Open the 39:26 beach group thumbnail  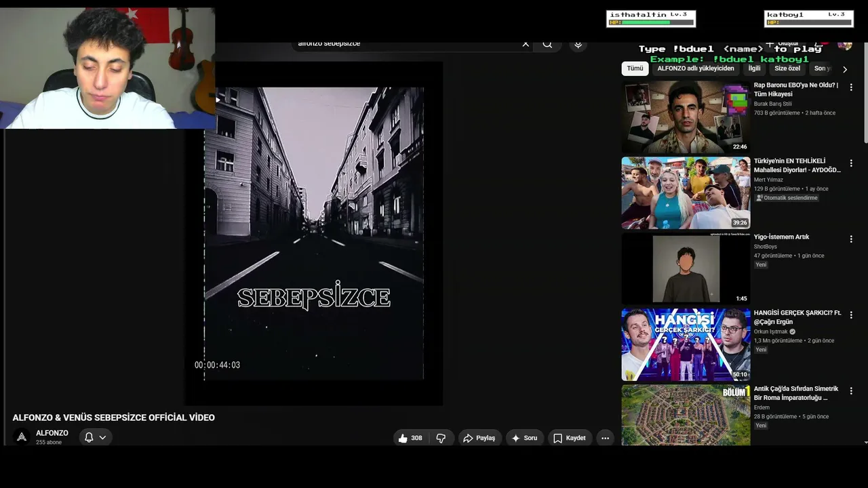(x=686, y=193)
